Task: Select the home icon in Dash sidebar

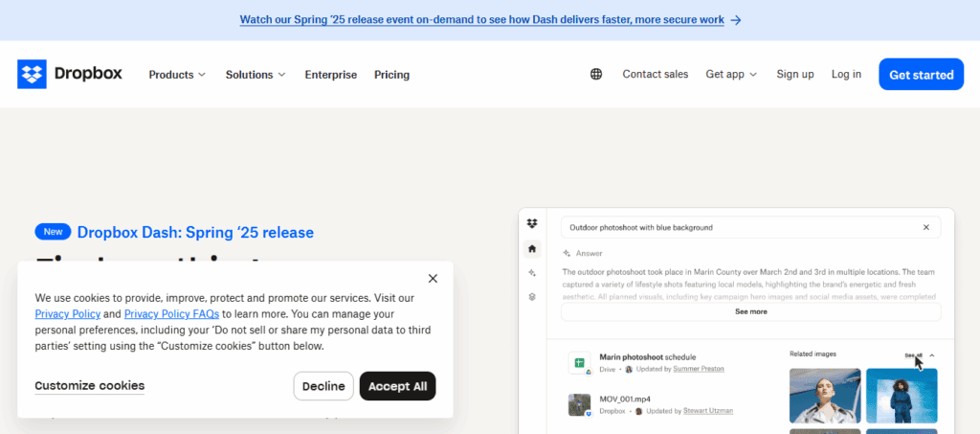Action: click(x=532, y=249)
